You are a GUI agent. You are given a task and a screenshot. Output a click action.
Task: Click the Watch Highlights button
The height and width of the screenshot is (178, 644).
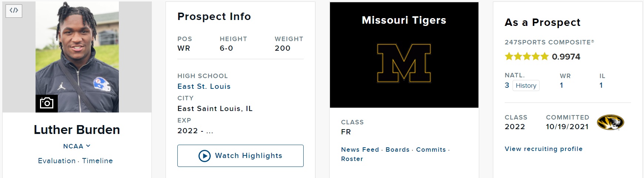tap(240, 156)
